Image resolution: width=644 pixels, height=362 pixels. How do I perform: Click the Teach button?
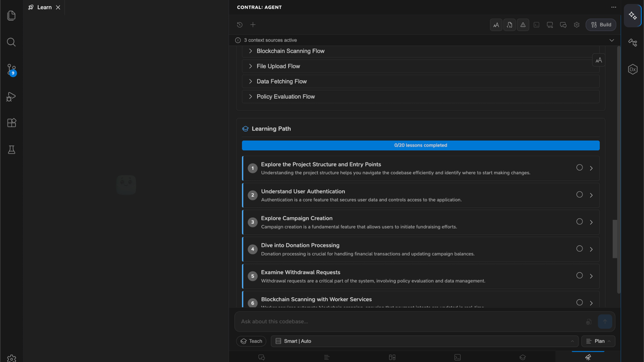(x=251, y=341)
